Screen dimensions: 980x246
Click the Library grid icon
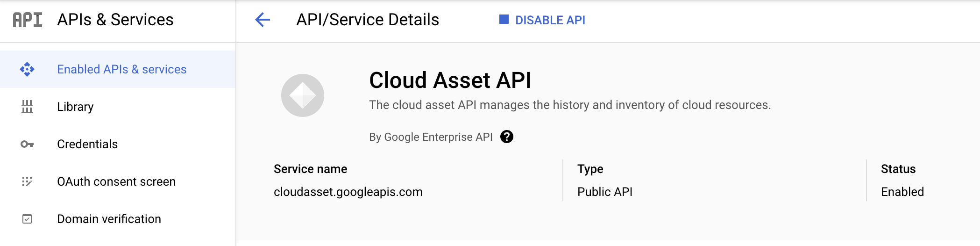[x=27, y=107]
